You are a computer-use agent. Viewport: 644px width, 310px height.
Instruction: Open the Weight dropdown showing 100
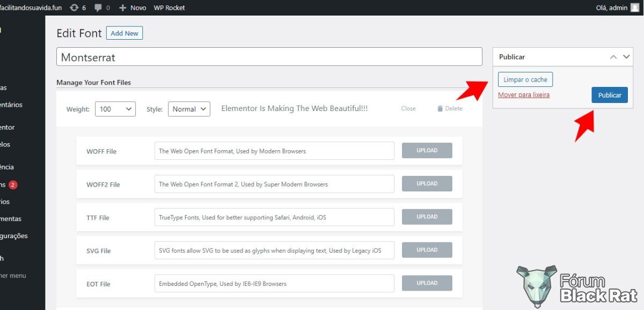point(115,109)
